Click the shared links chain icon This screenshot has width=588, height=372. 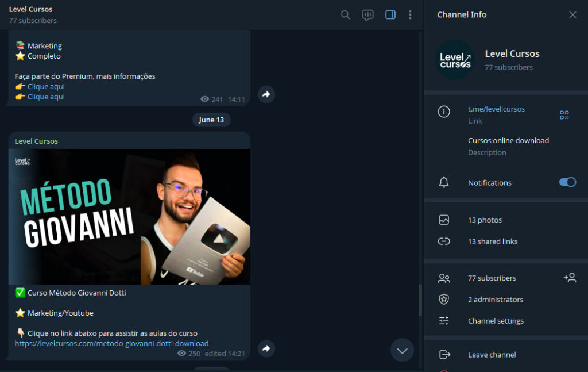tap(444, 241)
